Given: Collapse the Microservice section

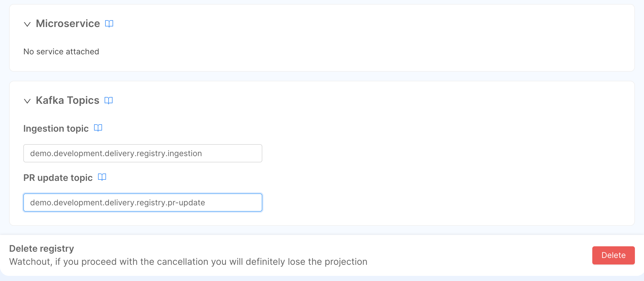Looking at the screenshot, I should (27, 24).
